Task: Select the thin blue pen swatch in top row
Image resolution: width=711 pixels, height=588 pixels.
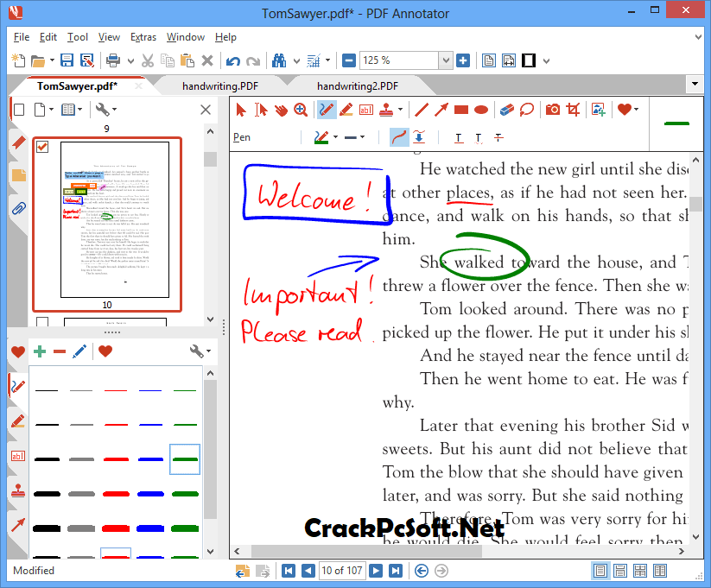Action: tap(150, 390)
